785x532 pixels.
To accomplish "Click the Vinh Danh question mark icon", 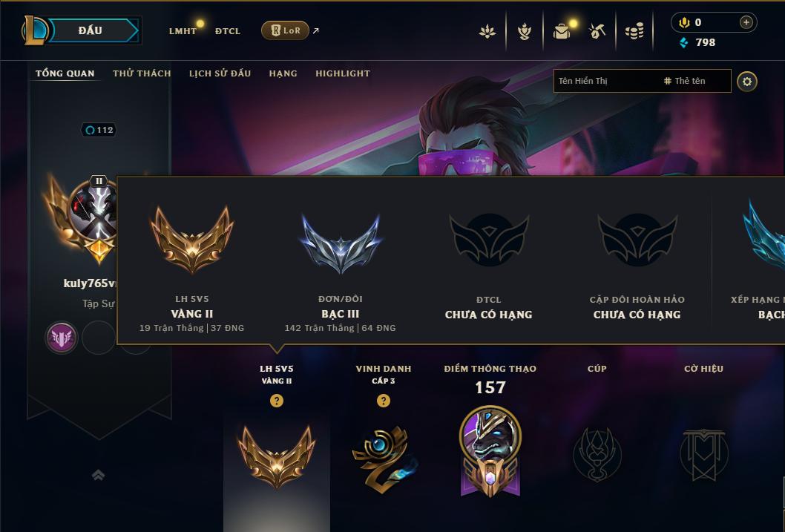I will pos(384,401).
